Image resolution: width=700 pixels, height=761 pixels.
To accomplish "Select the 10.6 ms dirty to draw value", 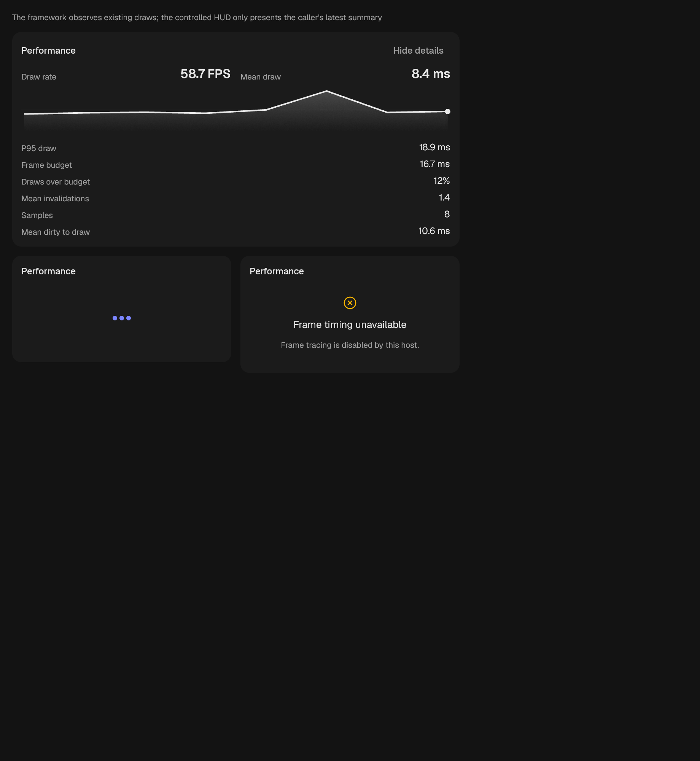I will [x=434, y=231].
